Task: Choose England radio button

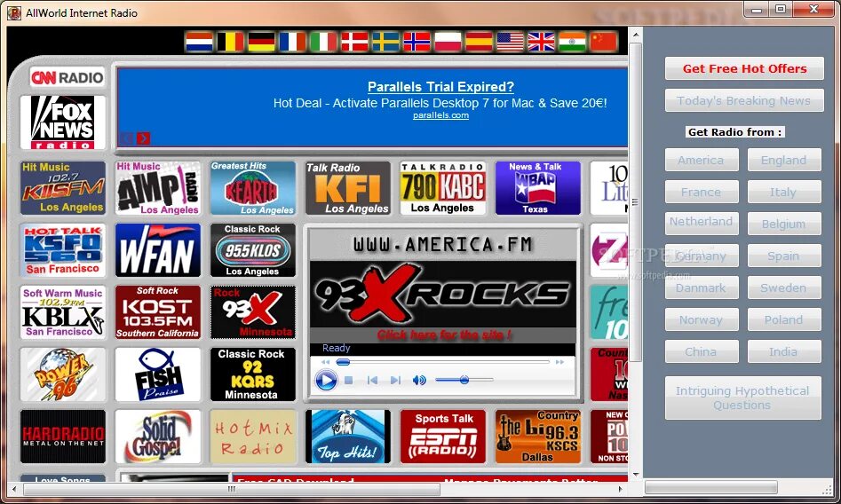Action: tap(784, 160)
